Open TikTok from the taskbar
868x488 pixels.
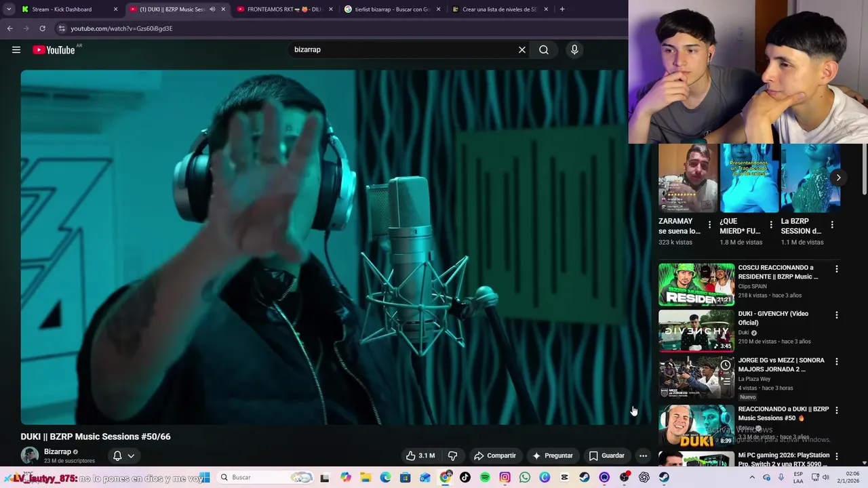(x=465, y=477)
